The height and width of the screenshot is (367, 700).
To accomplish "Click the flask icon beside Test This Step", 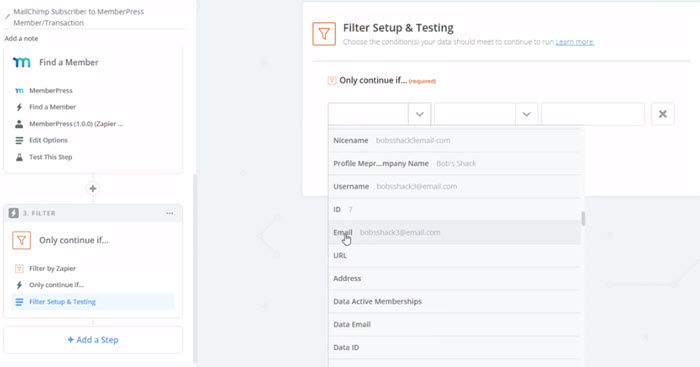I will [x=19, y=157].
